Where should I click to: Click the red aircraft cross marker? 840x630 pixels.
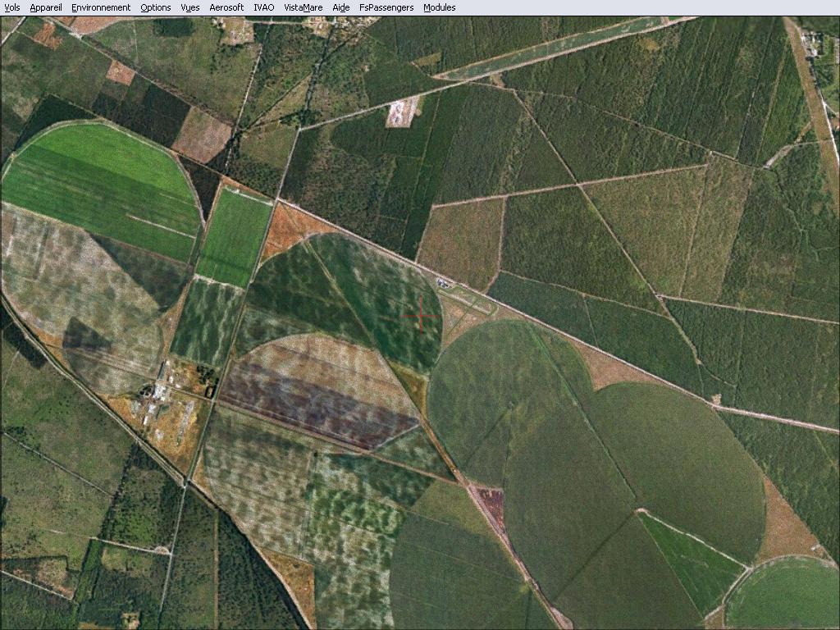tap(421, 316)
